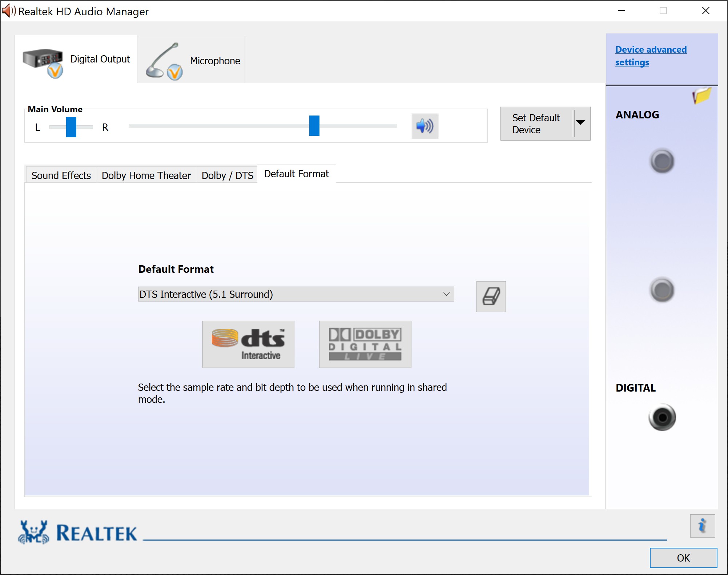Click the main volume slider handle
The width and height of the screenshot is (728, 575).
click(x=314, y=126)
